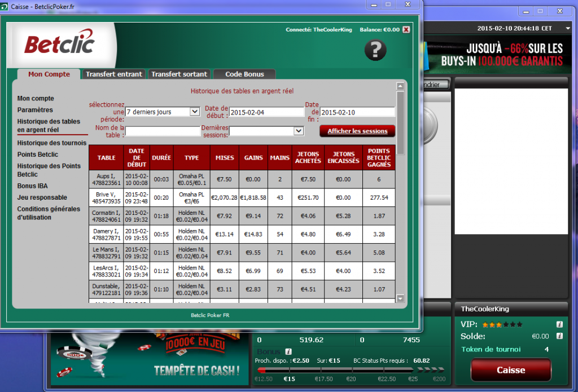
Task: Click the POINTS BETCLIC GAGNÉS column header
Action: pyautogui.click(x=379, y=158)
